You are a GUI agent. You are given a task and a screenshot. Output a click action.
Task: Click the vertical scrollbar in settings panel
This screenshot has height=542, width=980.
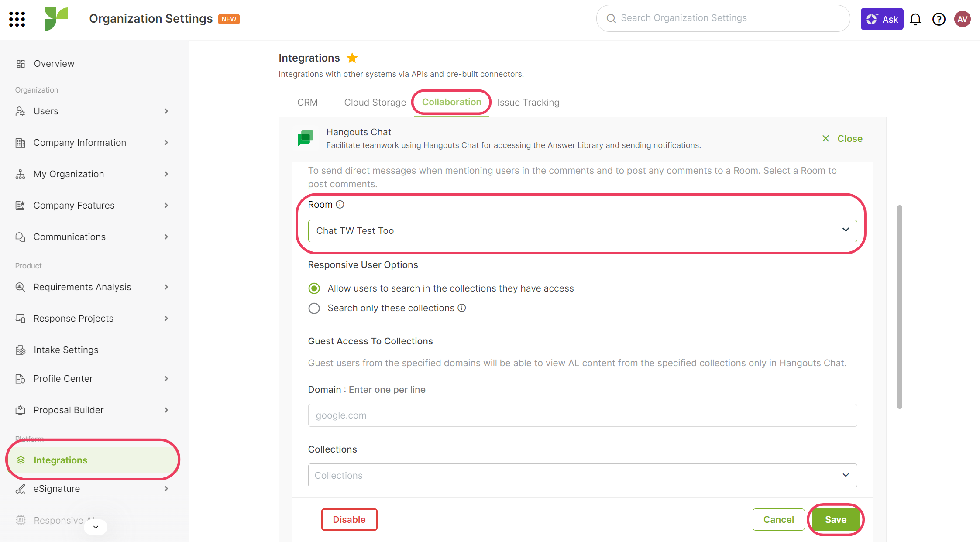[899, 307]
